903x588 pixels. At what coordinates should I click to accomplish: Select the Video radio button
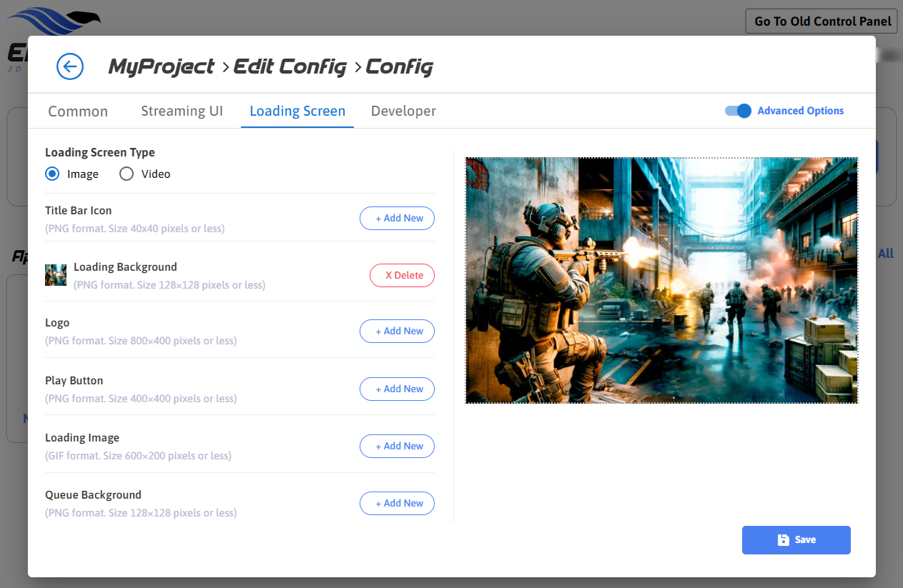pyautogui.click(x=127, y=174)
